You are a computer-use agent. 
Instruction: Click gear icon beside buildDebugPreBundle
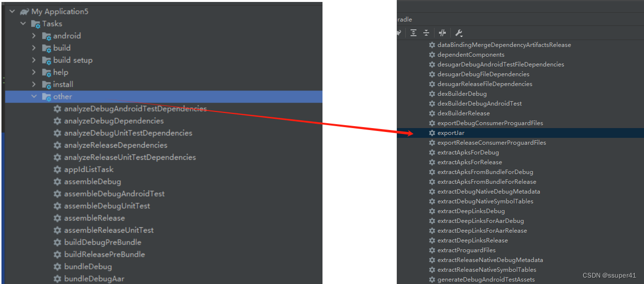[x=57, y=242]
